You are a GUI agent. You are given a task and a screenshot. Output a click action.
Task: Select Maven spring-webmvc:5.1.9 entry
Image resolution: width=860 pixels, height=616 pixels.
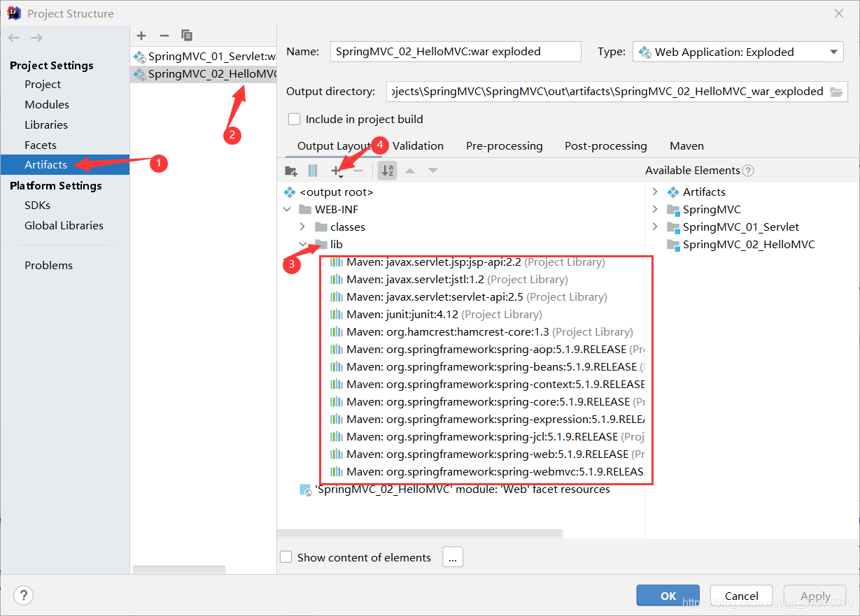[x=487, y=472]
